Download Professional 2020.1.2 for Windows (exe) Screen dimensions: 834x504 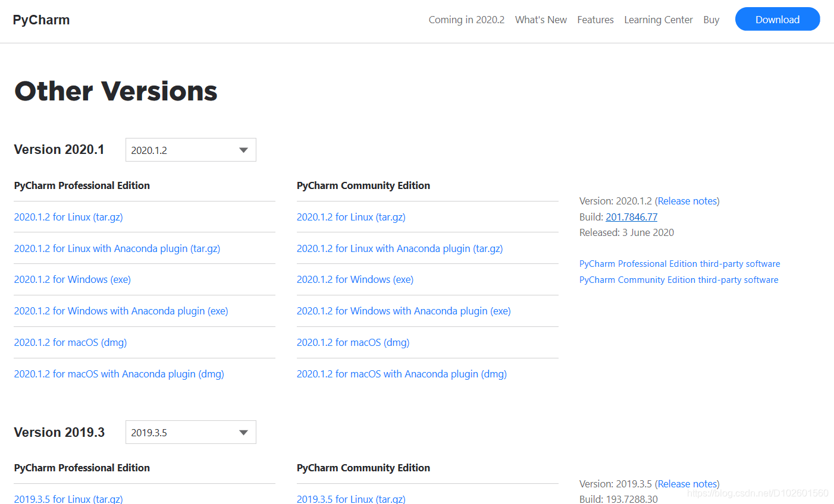[x=73, y=279]
